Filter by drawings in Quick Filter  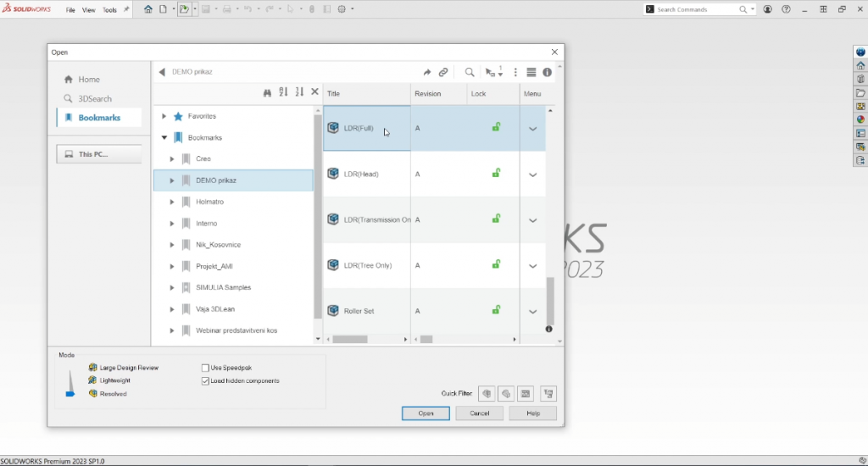(526, 393)
